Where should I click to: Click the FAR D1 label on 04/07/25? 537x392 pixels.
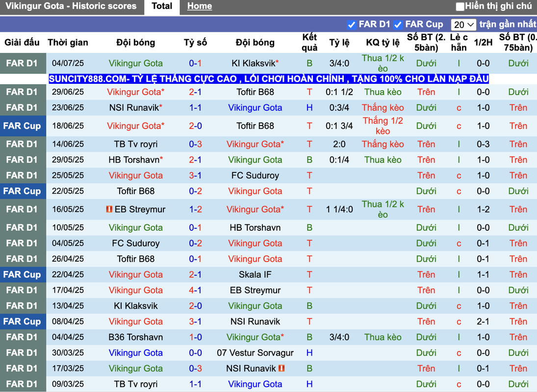[x=22, y=63]
